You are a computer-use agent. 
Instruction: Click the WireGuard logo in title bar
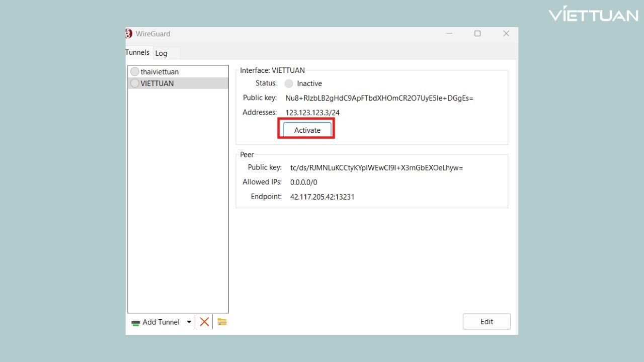tap(129, 34)
